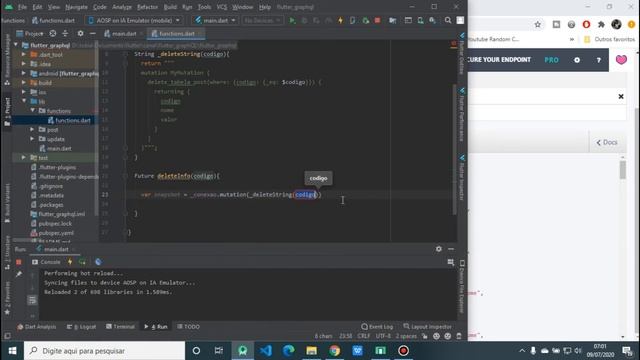Open the Logcat tool window
640x360 pixels.
pos(82,327)
